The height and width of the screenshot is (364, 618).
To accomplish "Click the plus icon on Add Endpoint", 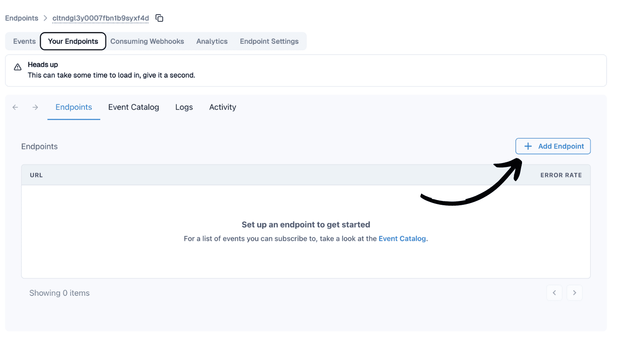I will (x=528, y=146).
